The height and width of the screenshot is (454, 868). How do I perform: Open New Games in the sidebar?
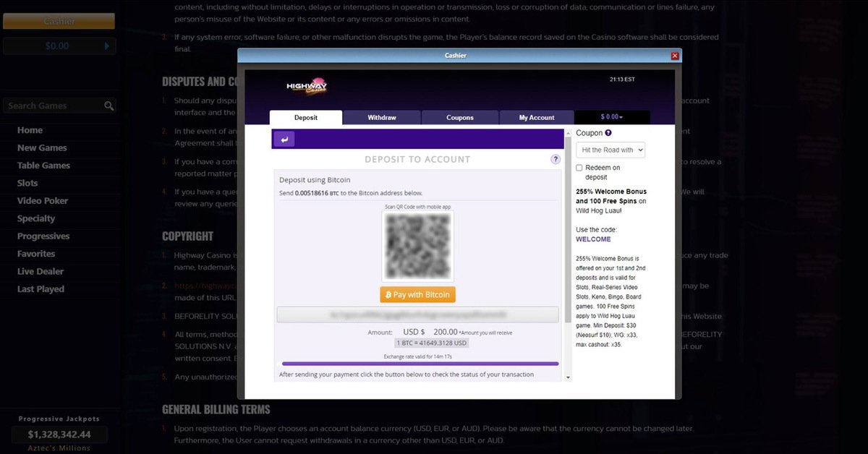pos(42,147)
